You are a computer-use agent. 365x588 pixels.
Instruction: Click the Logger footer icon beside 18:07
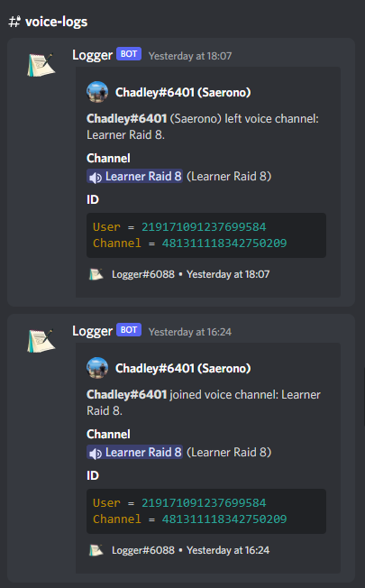[x=96, y=274]
